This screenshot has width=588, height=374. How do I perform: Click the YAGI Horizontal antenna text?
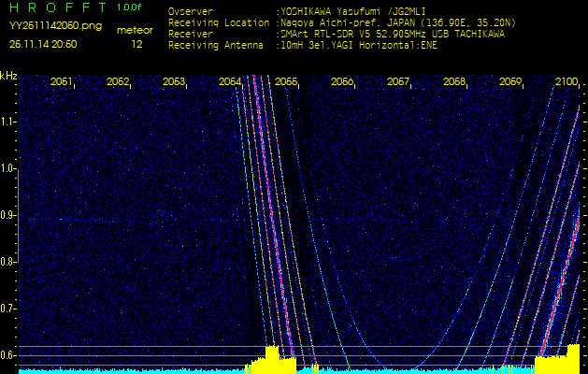pyautogui.click(x=370, y=44)
